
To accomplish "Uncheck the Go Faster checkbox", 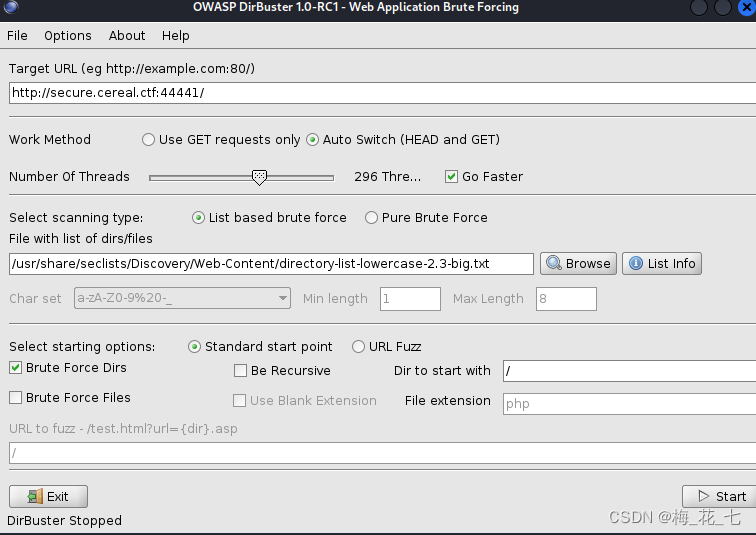I will pos(451,176).
